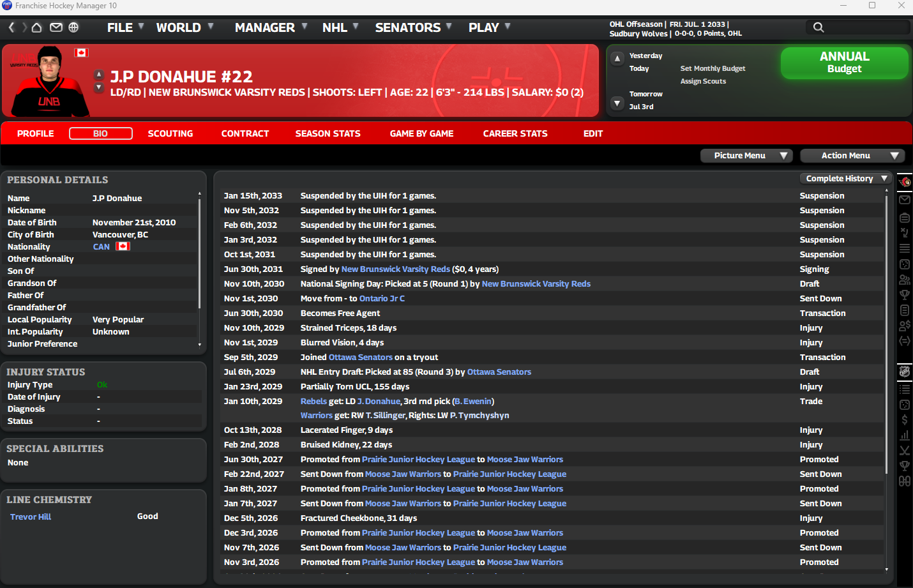
Task: Expand the Complete History dropdown
Action: click(846, 179)
